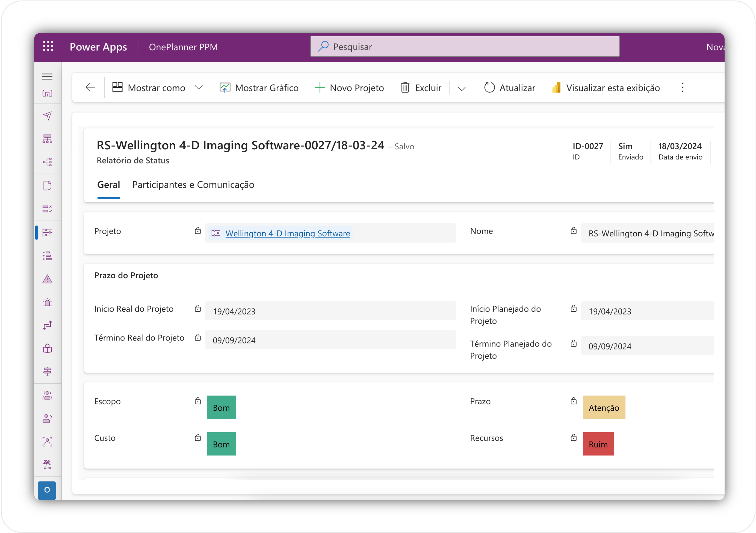This screenshot has width=756, height=533.
Task: Click the yellow Atenção swatch for Prazo
Action: tap(604, 407)
